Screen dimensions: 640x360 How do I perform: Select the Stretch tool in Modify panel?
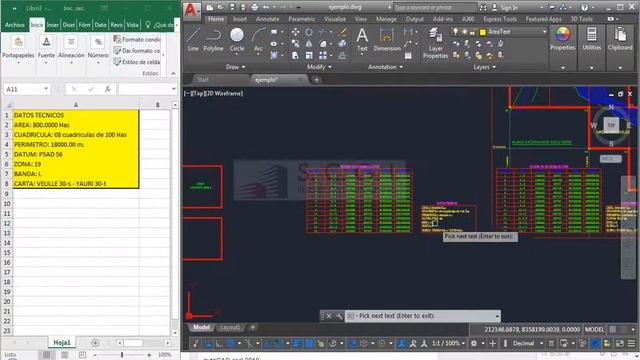point(295,56)
